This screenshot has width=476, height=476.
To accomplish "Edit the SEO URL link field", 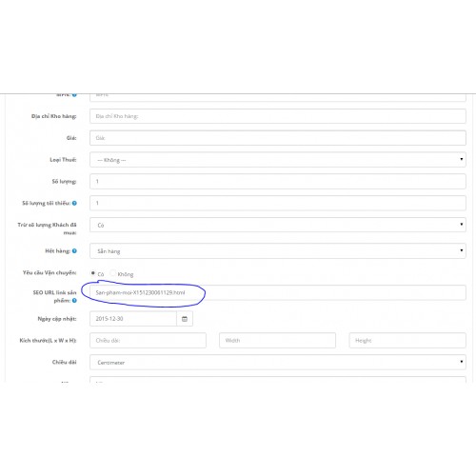I will [x=278, y=292].
